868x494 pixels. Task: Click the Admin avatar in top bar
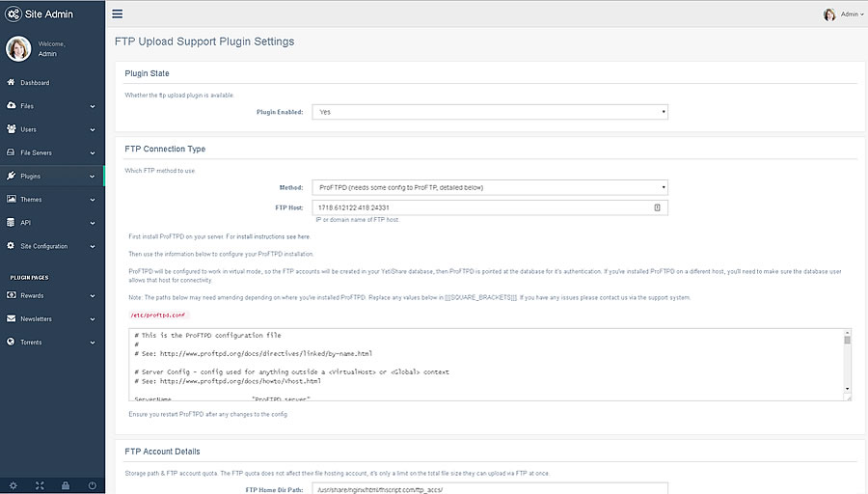pos(829,14)
